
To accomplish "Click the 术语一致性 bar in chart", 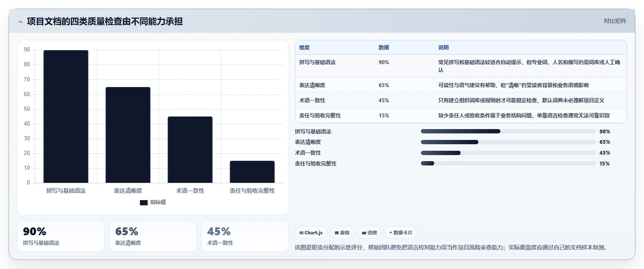I will coord(190,149).
